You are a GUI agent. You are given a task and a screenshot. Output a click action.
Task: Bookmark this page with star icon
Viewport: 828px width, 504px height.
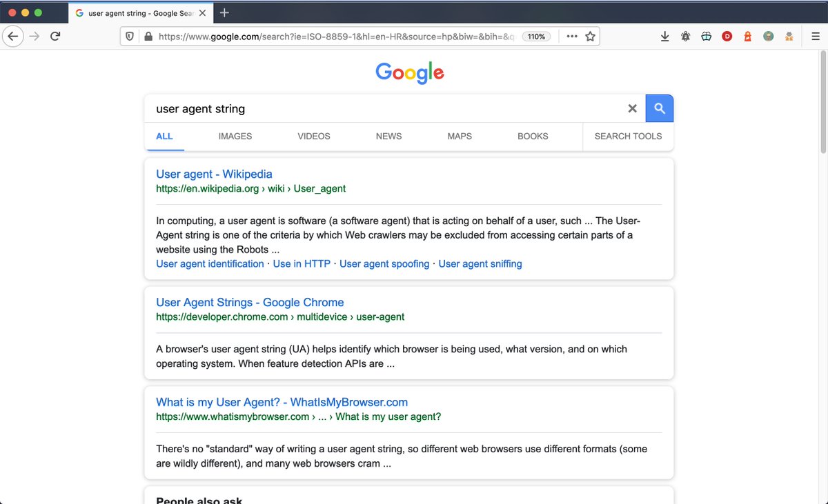[590, 37]
